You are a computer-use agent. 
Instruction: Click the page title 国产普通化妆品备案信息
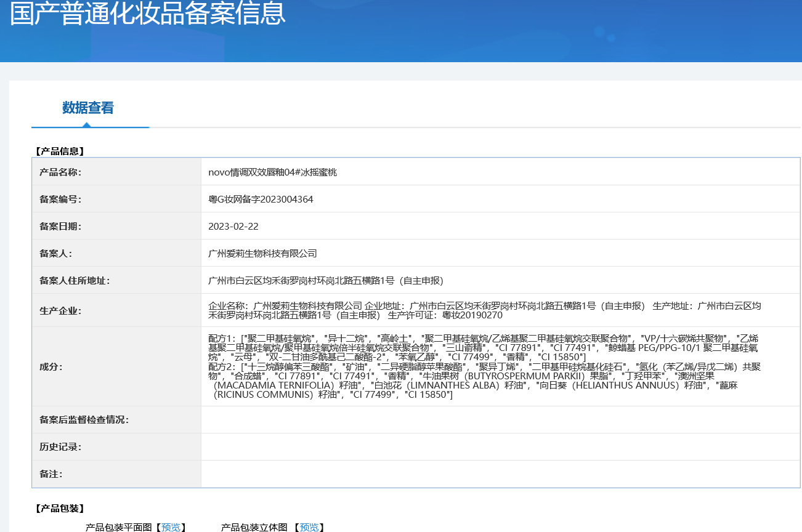148,14
